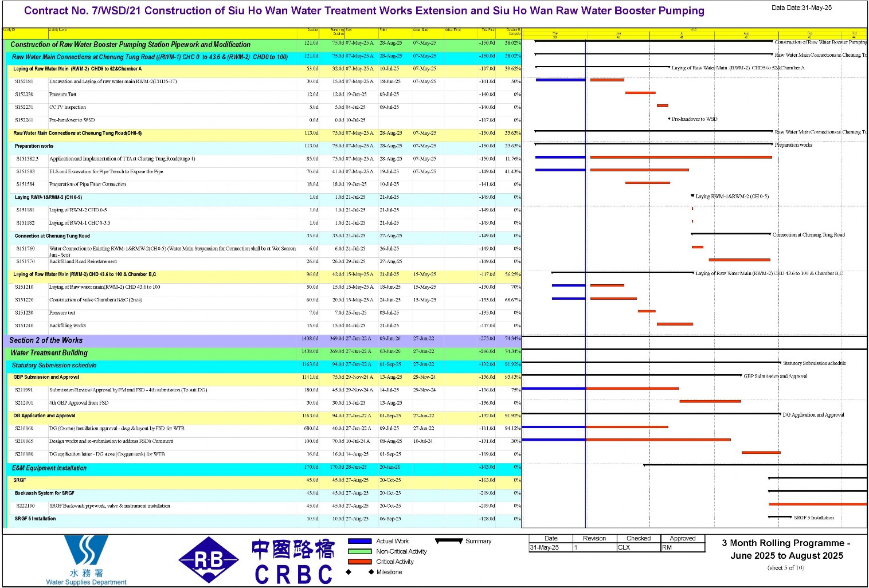This screenshot has width=869, height=588.
Task: Click the green Non-Critical Activity legend swatch
Action: [x=360, y=551]
